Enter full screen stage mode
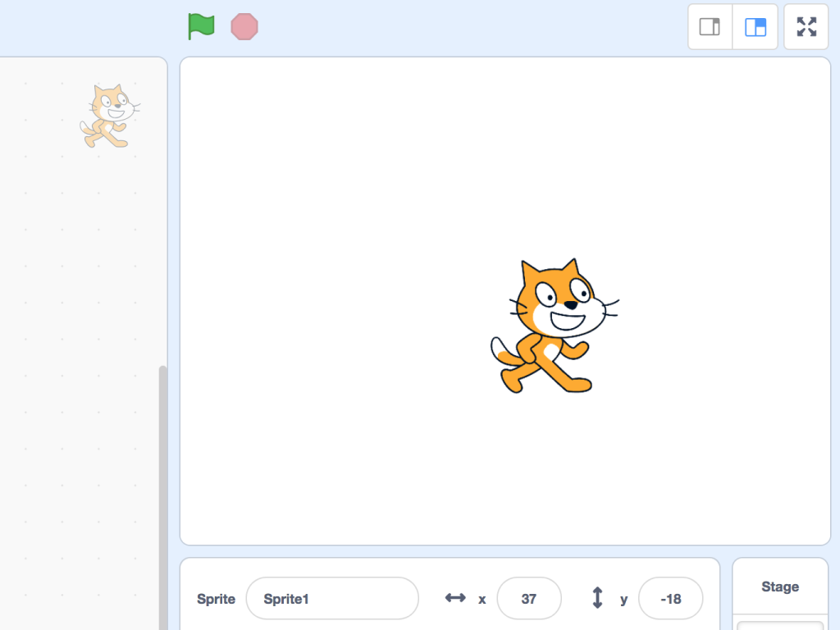 click(806, 27)
